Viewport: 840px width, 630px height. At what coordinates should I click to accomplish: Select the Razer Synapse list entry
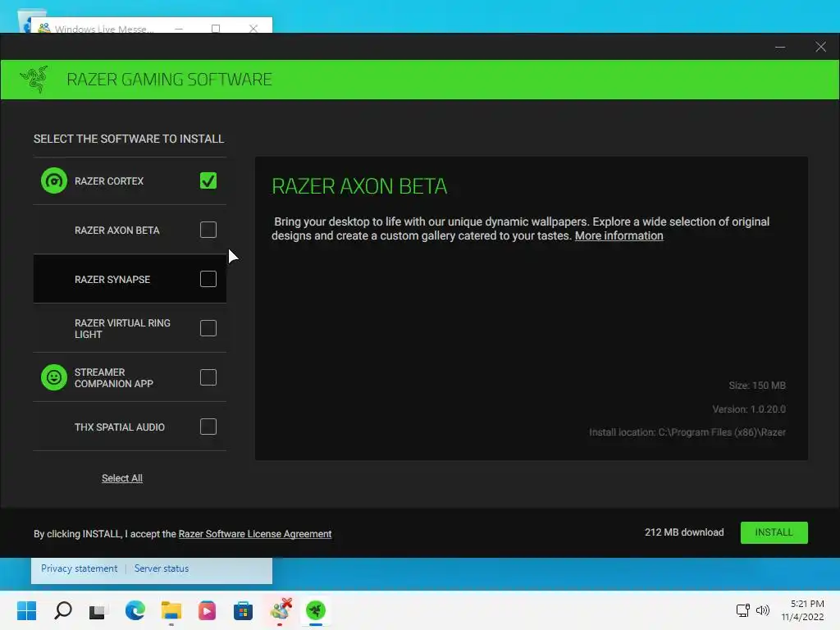[x=130, y=279]
